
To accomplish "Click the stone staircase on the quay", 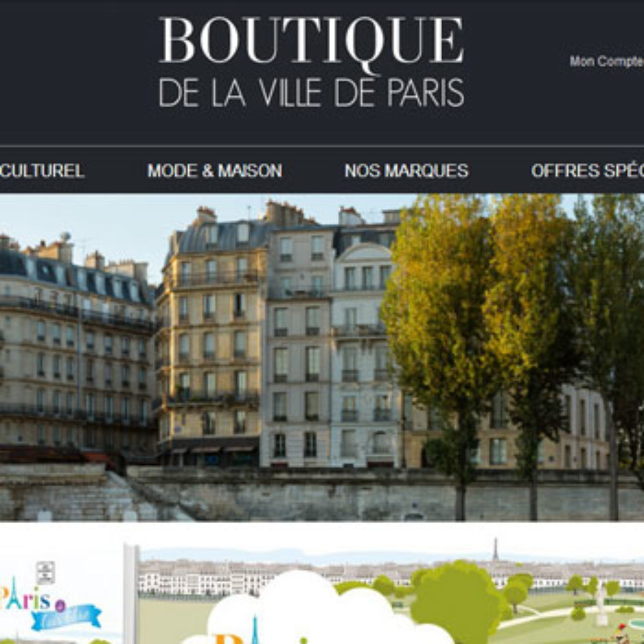I will [x=156, y=496].
